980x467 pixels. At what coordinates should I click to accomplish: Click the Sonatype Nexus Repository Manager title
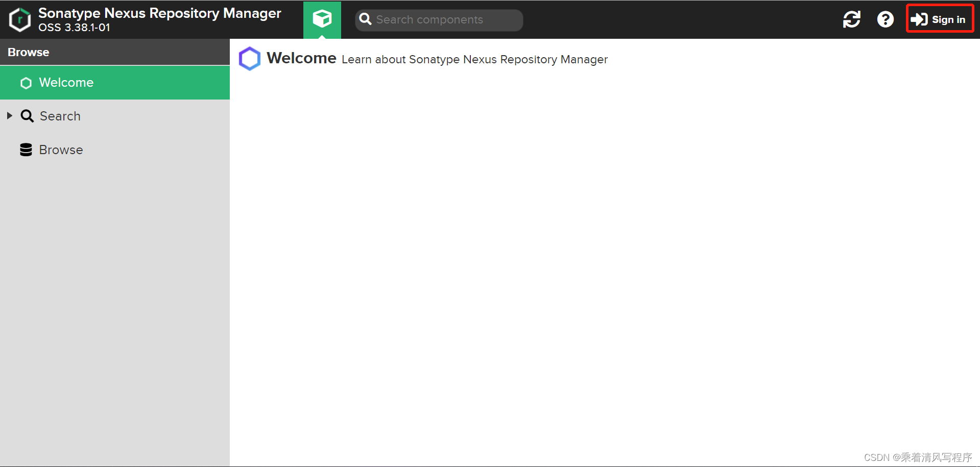click(x=160, y=13)
